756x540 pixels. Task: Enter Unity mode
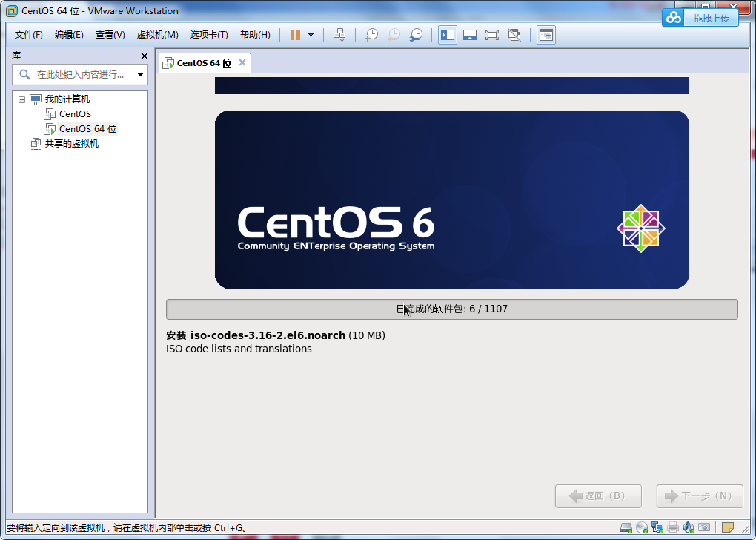coord(514,35)
